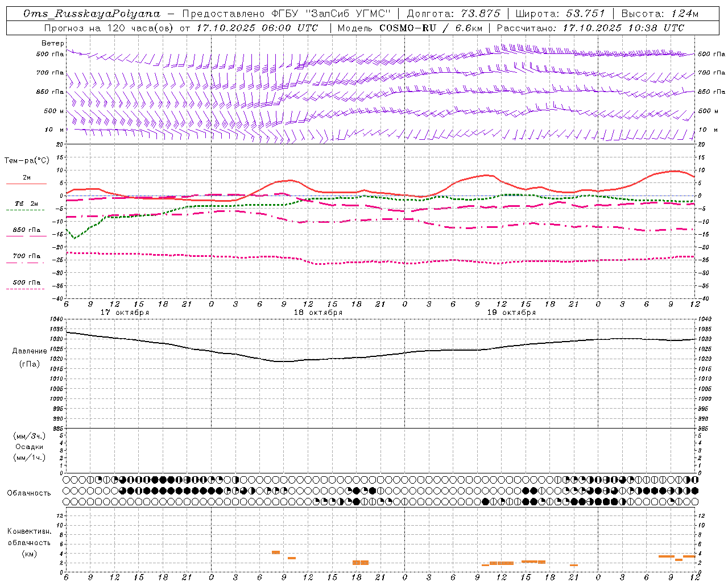Viewport: 728px width, 582px height.
Task: Select the 'Предоставлено ФГБУ "ЗапСиб УГМС"' text
Action: [287, 14]
